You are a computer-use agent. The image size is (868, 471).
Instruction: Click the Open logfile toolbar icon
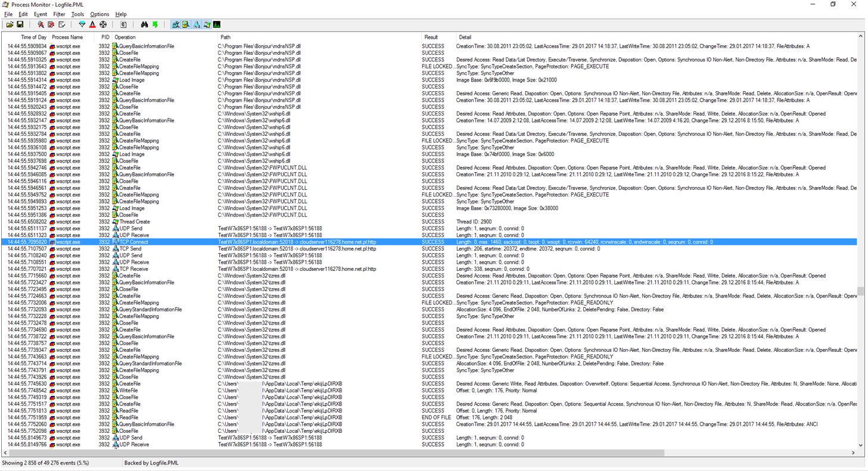pos(10,24)
